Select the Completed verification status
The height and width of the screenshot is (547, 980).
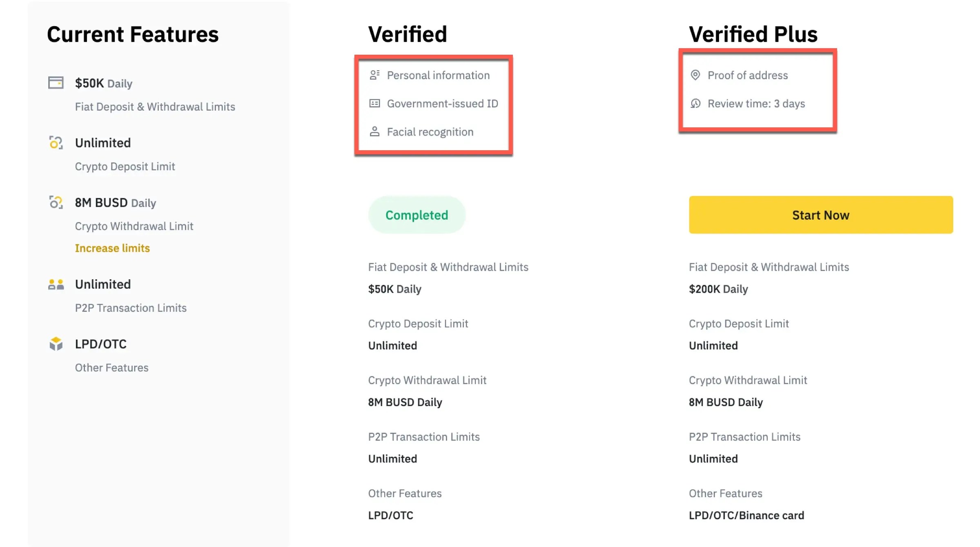[x=416, y=215]
